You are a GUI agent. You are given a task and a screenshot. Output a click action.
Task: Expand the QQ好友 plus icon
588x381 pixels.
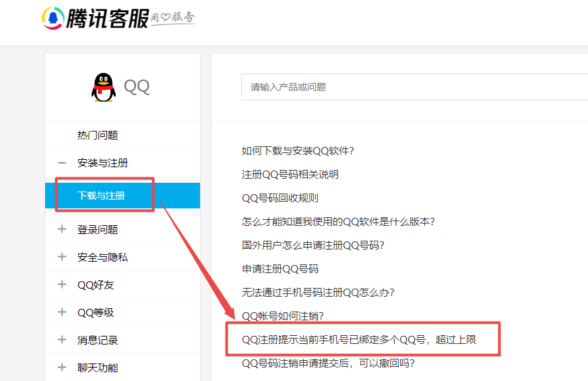[62, 285]
